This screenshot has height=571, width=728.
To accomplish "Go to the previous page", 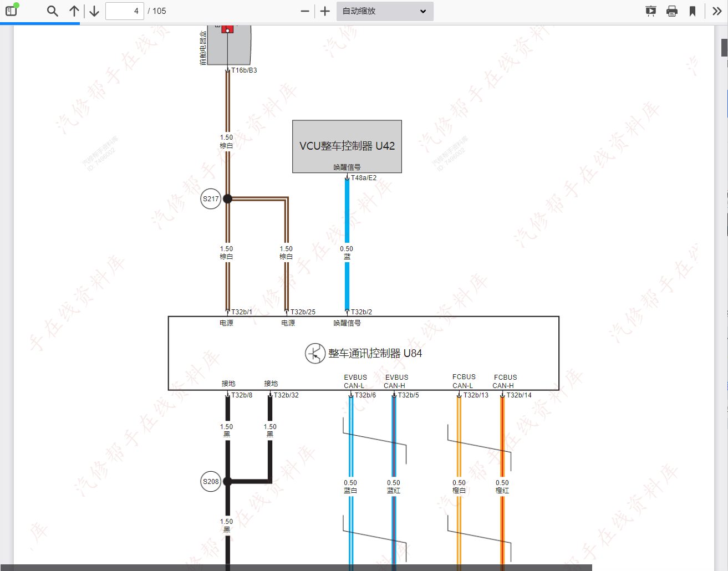I will [74, 11].
